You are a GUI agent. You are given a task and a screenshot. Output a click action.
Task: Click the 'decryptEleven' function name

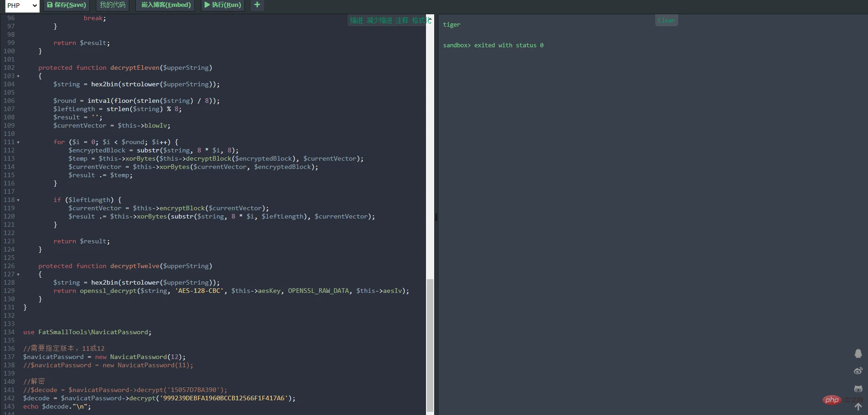point(135,68)
